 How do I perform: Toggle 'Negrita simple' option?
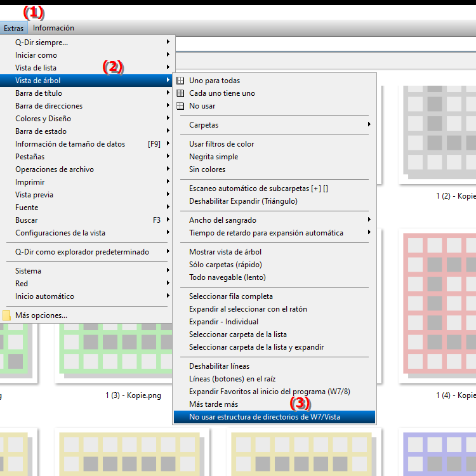(x=274, y=157)
